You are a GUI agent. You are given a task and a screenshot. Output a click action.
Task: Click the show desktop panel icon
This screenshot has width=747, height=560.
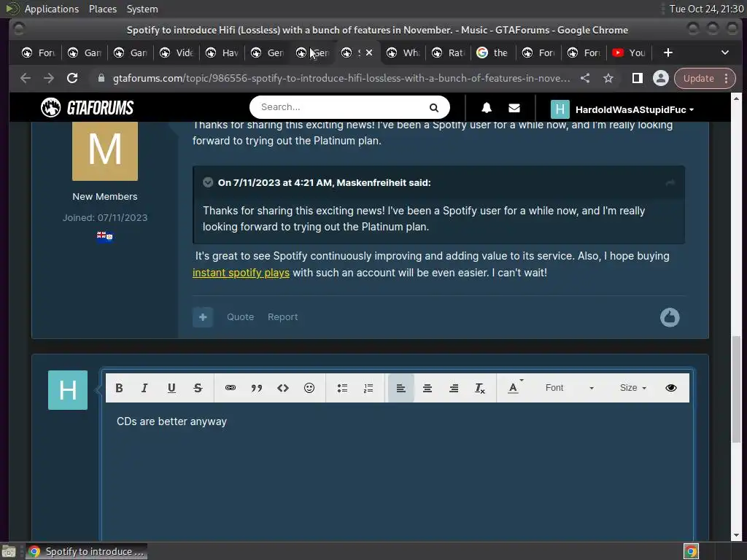[9, 551]
